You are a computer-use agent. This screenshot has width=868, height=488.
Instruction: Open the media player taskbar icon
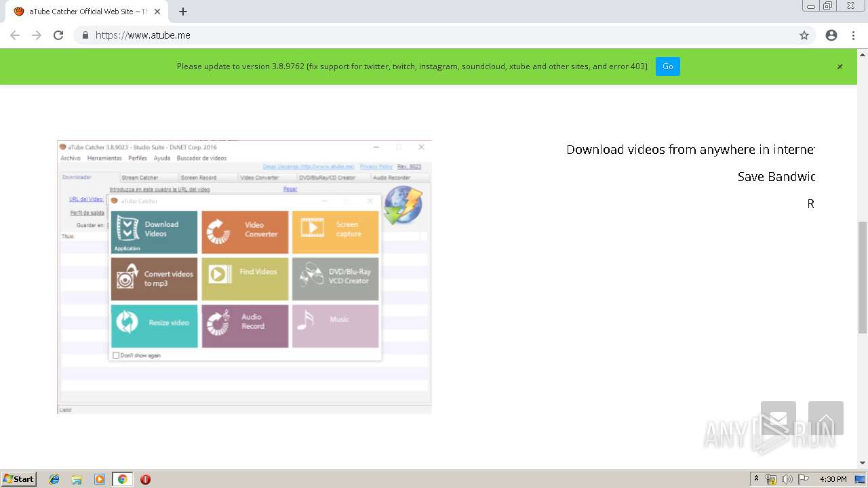tap(100, 479)
